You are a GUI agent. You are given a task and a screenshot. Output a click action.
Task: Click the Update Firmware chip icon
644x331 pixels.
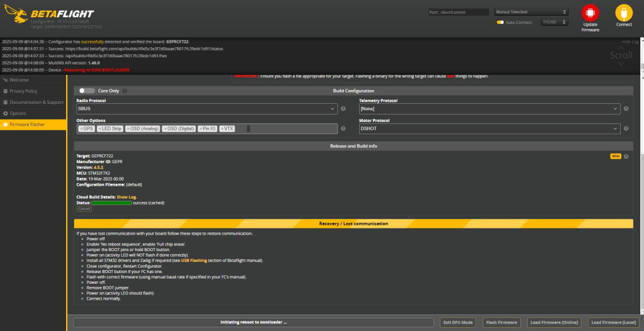pos(590,13)
